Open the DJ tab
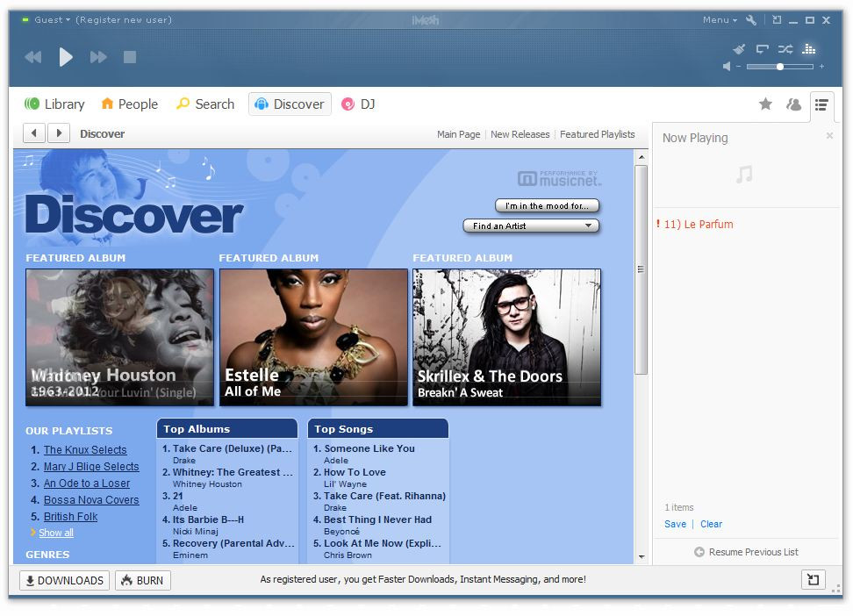Screen dimensions: 853x616 click(x=358, y=104)
